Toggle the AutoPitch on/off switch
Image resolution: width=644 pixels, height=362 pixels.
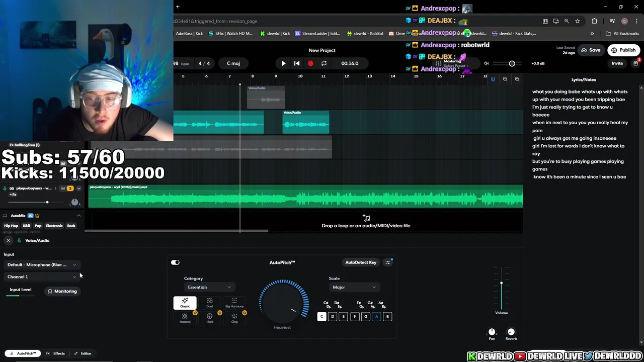[175, 262]
